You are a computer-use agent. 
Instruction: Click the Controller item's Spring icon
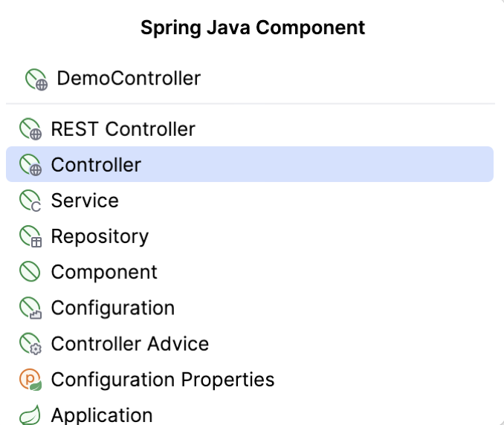click(x=30, y=165)
